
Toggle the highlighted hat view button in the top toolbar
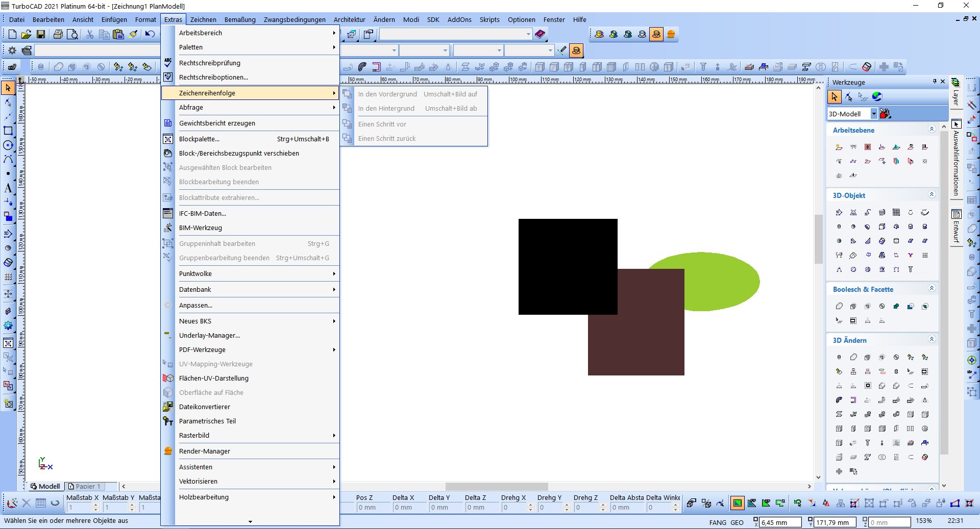pyautogui.click(x=656, y=34)
